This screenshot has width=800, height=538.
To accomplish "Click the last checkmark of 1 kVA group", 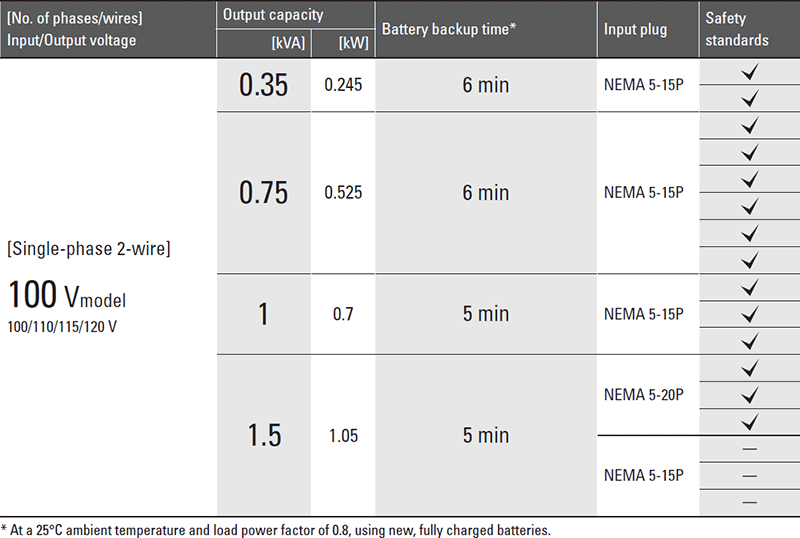I will [749, 341].
